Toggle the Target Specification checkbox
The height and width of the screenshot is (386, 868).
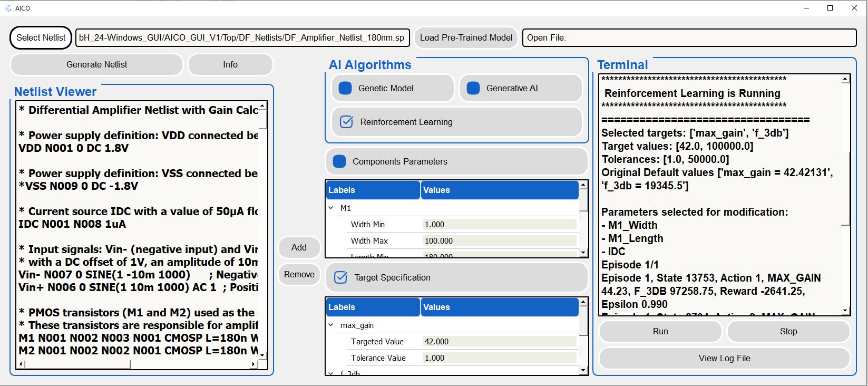click(x=341, y=277)
